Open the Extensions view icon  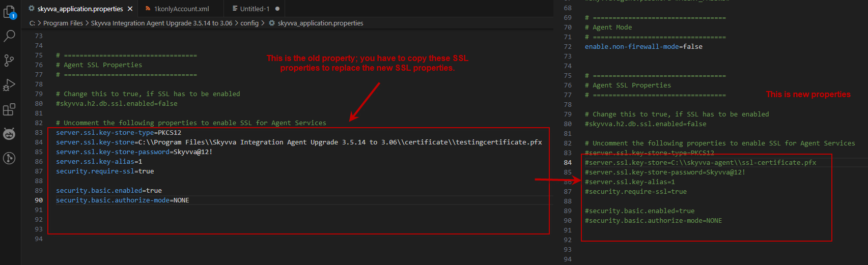9,109
